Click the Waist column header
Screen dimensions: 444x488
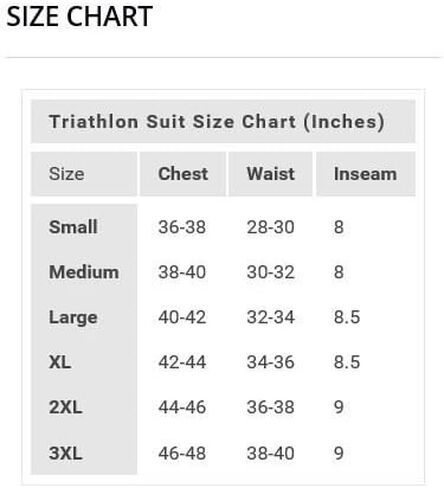pos(271,174)
